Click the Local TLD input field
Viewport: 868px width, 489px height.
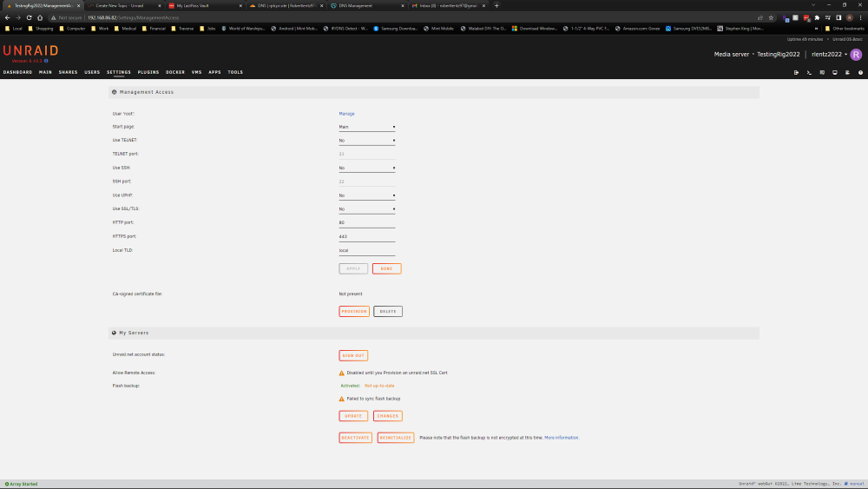tap(367, 250)
